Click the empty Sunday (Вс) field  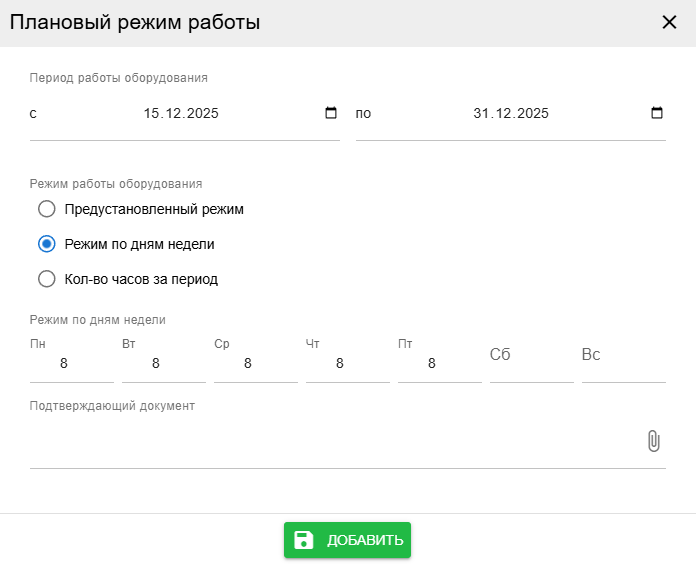(x=623, y=364)
